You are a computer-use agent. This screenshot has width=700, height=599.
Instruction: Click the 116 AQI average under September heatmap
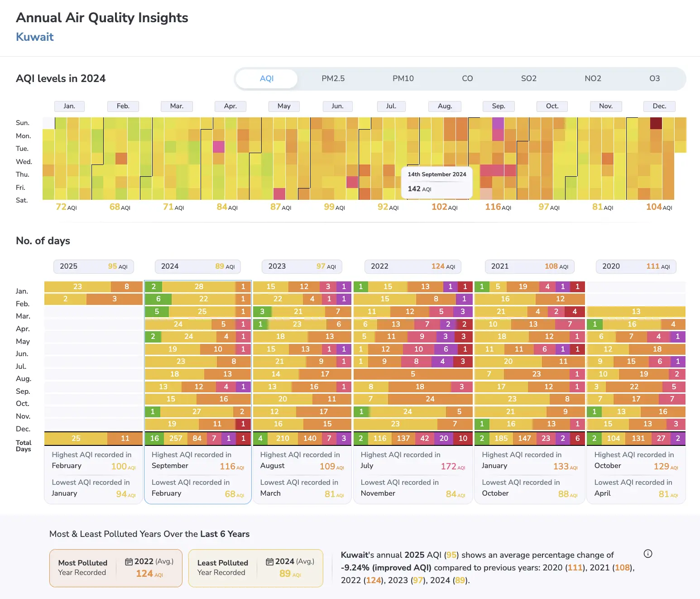pyautogui.click(x=498, y=207)
